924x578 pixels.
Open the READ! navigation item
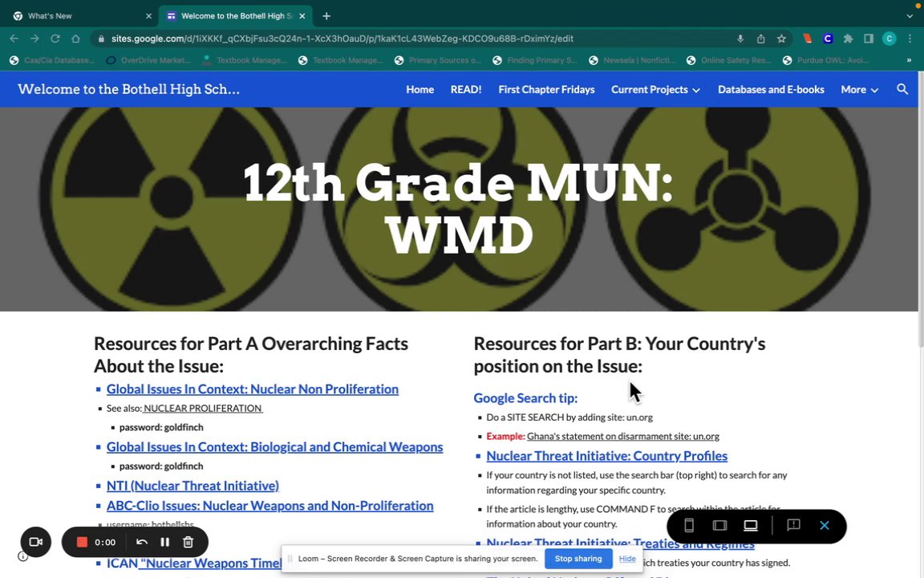tap(465, 90)
